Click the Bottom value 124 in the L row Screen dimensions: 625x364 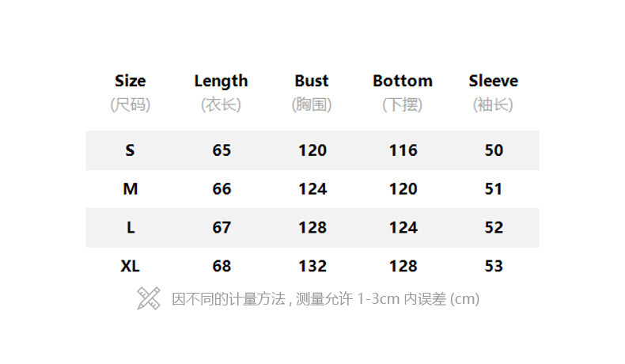click(403, 228)
